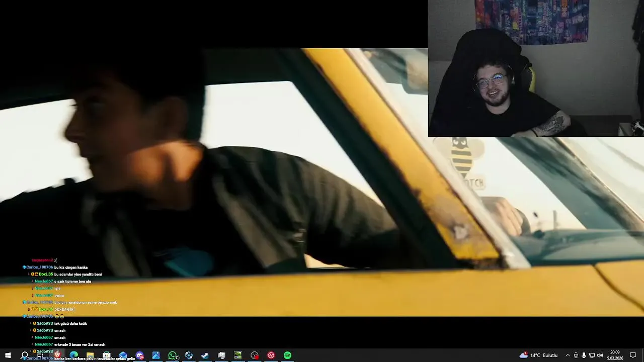
Task: Open taskbar Search magnifier
Action: point(24,355)
